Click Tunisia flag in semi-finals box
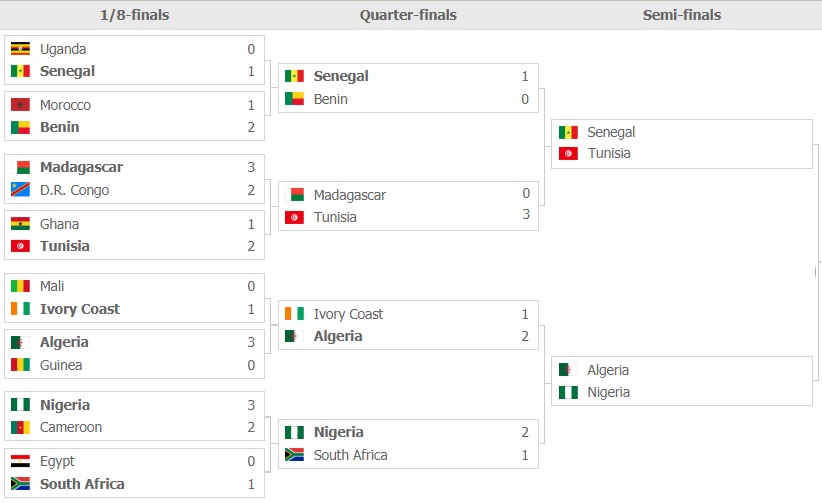 pyautogui.click(x=568, y=154)
